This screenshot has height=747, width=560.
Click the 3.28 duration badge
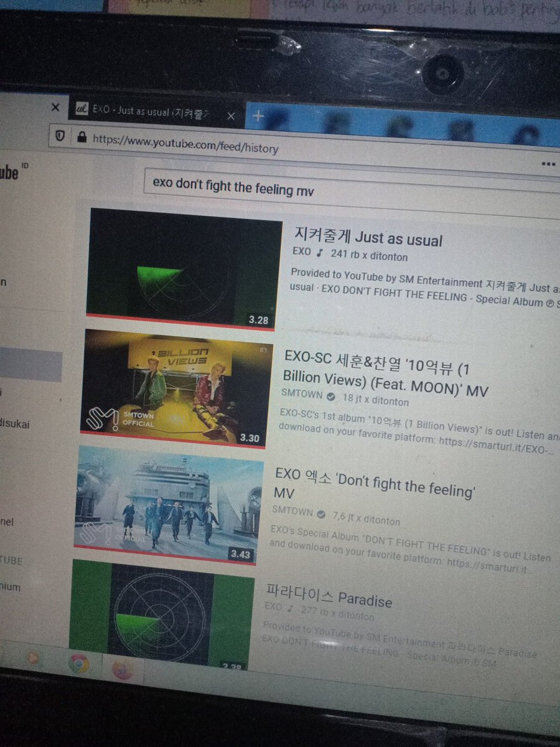click(259, 320)
